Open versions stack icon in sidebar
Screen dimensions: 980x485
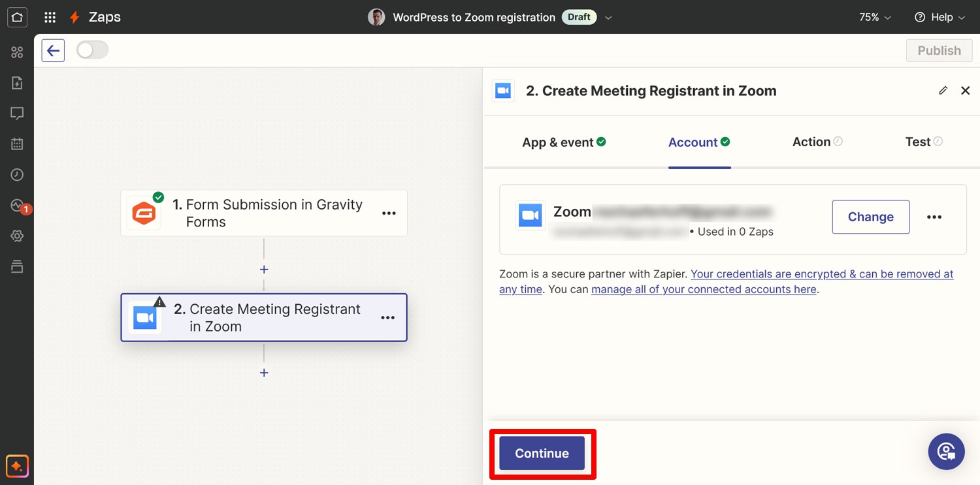click(17, 266)
